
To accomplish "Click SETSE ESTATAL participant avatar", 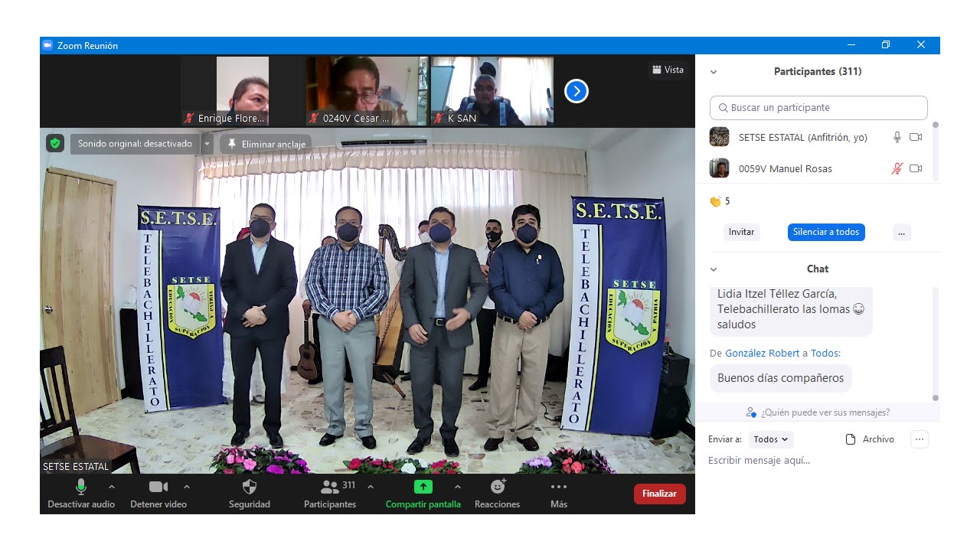I will (x=719, y=137).
